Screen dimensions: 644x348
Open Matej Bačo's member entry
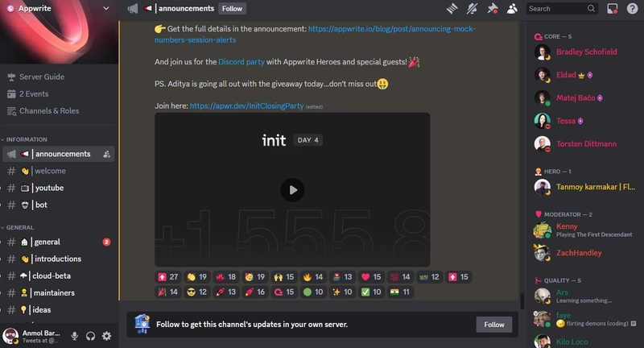click(586, 97)
